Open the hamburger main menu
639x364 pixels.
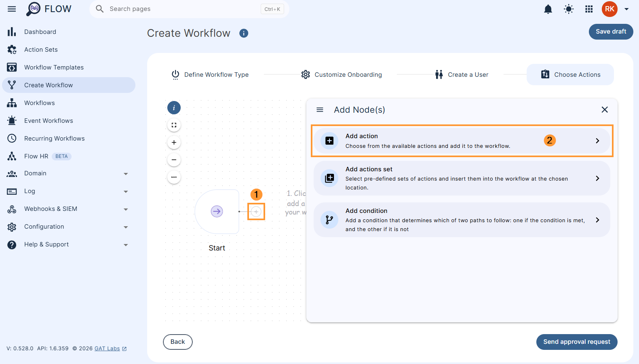pyautogui.click(x=12, y=9)
